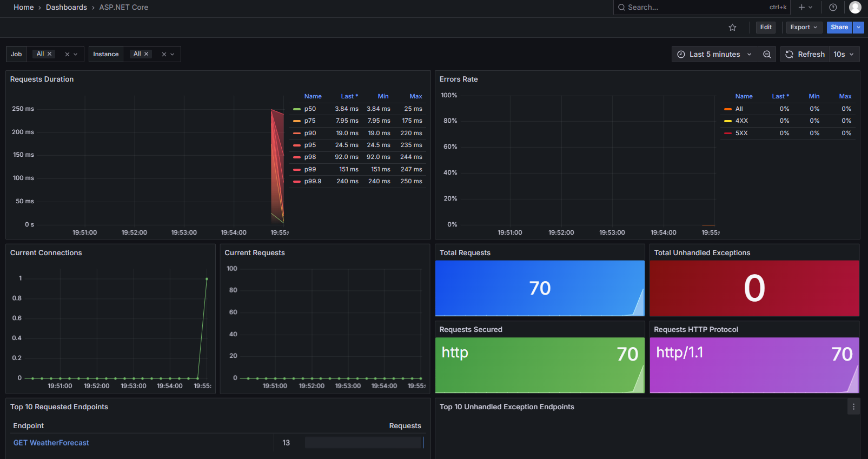Go to Home breadcrumb
Viewport: 868px width, 459px height.
pos(24,8)
